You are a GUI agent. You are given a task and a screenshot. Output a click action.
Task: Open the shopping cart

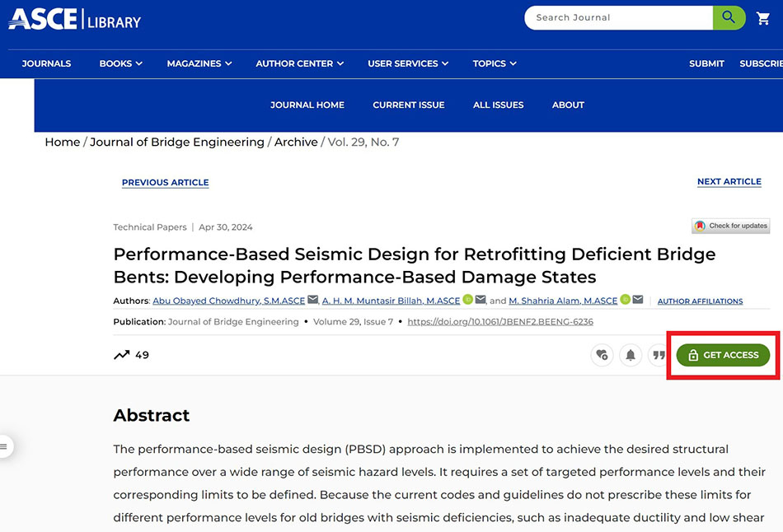pos(763,18)
